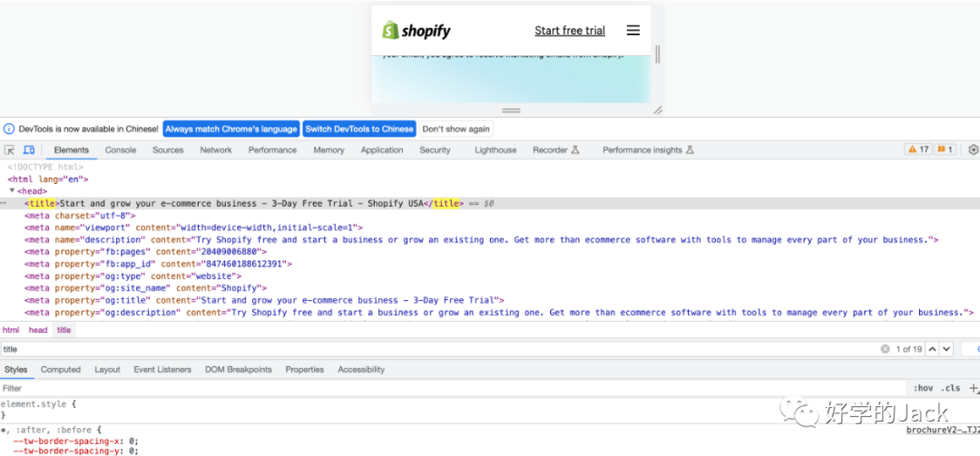
Task: Click the issues badge showing 1
Action: coord(945,150)
